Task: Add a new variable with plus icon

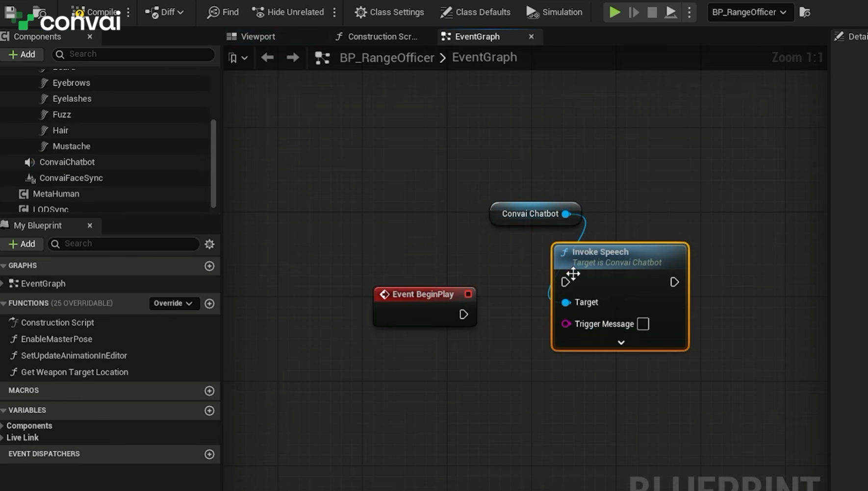Action: coord(209,411)
